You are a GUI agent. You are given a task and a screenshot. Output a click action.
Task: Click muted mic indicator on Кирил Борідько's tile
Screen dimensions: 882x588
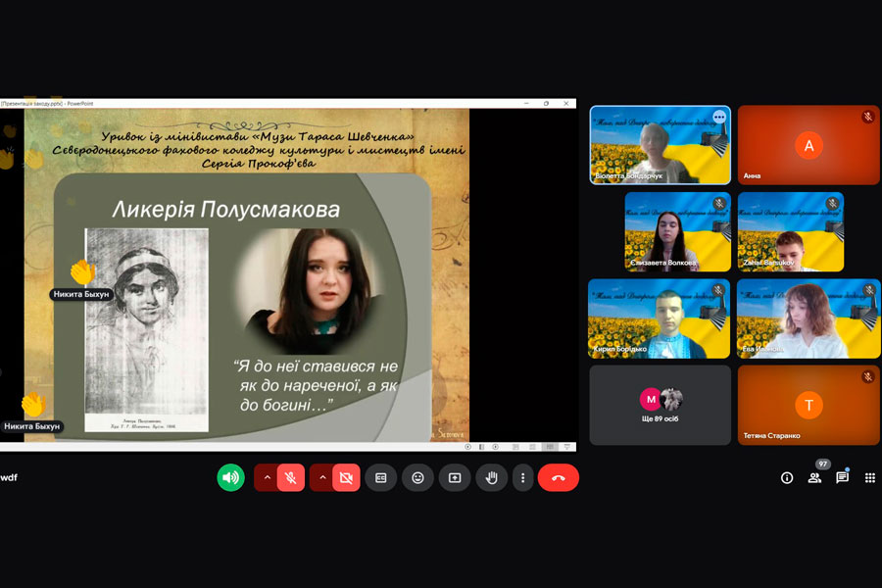click(718, 290)
